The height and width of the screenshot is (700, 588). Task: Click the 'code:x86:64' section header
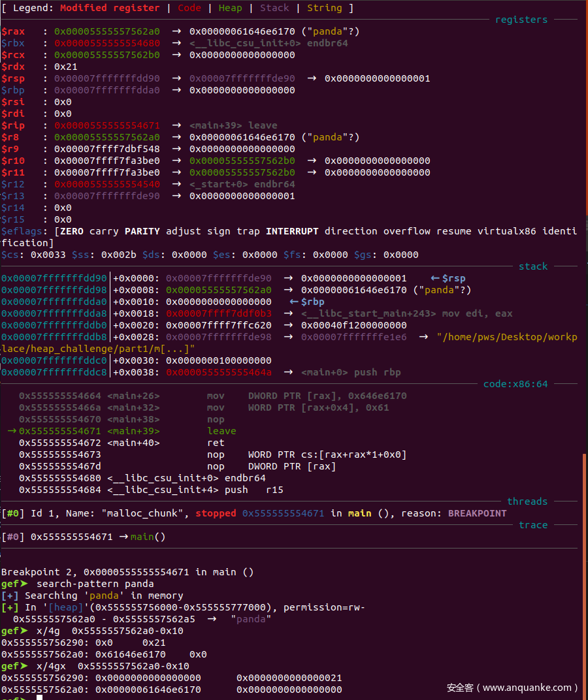click(515, 384)
